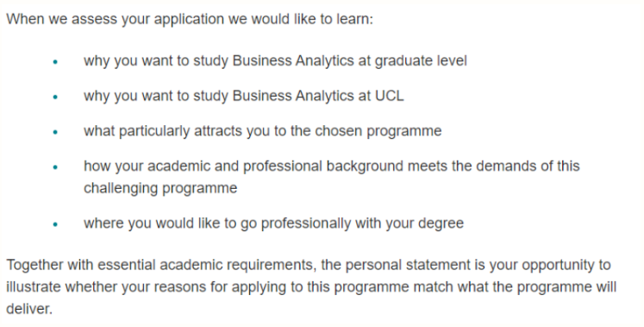Screen dimensions: 644x327
Task: Click the final word 'deliver.'
Action: pyautogui.click(x=29, y=309)
